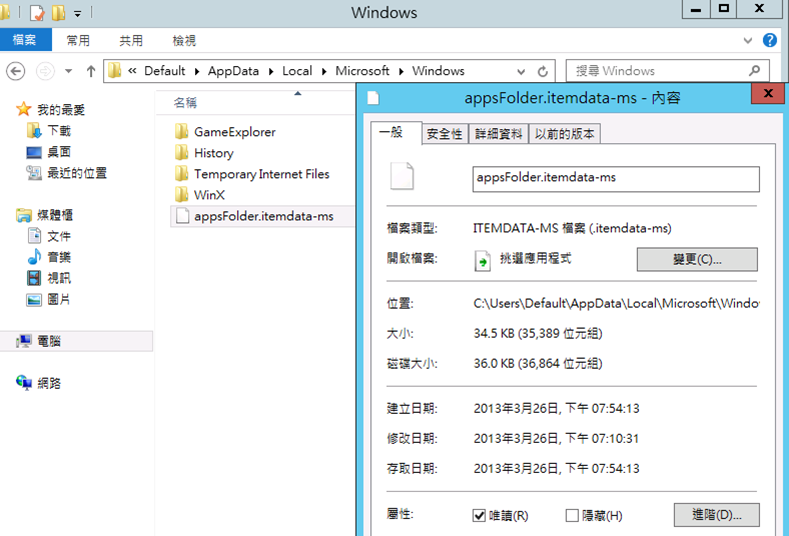789x536 pixels.
Task: Select the 一般 tab in properties
Action: click(x=396, y=133)
